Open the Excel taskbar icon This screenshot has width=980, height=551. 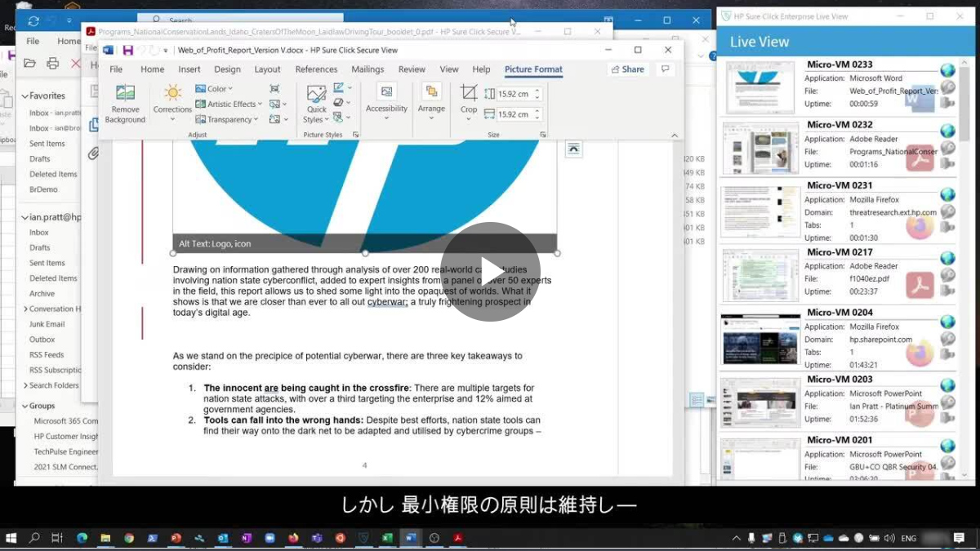point(387,538)
